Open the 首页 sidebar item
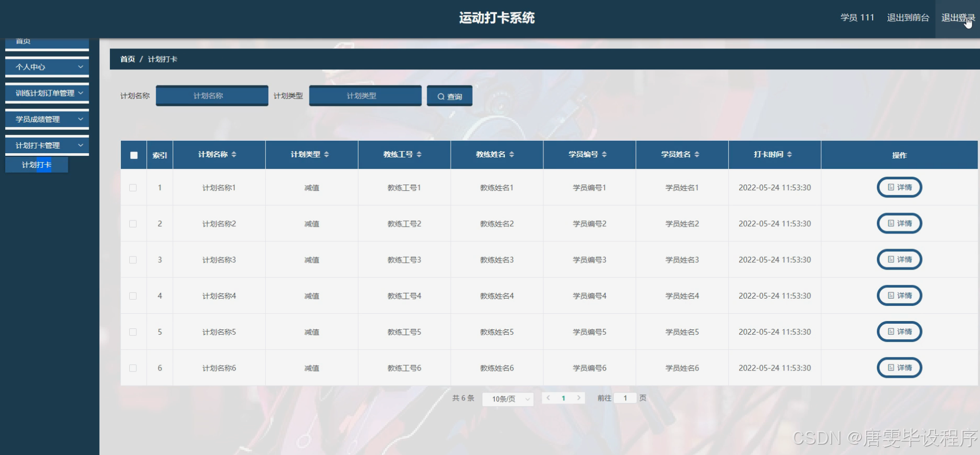 47,43
